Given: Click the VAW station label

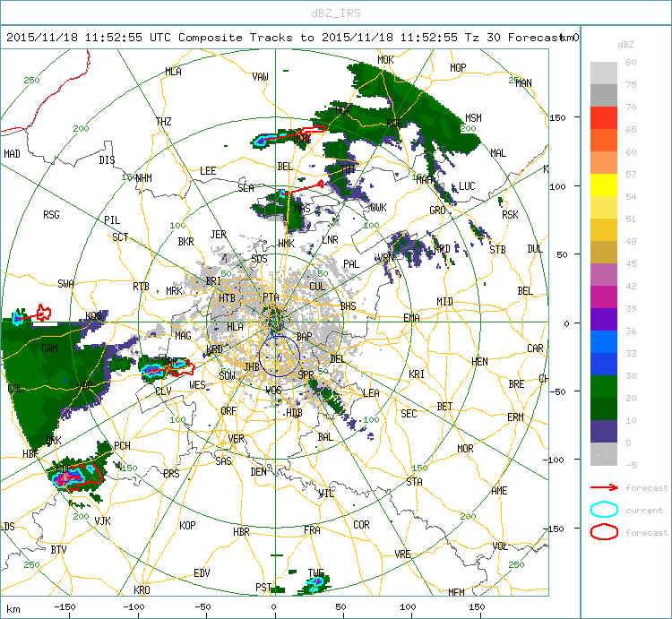Looking at the screenshot, I should tap(260, 77).
